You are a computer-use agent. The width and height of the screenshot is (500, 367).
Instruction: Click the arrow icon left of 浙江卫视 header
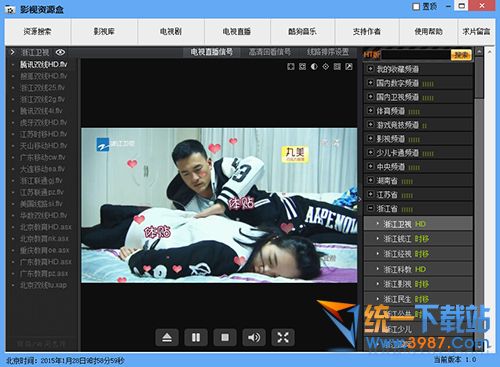point(12,52)
